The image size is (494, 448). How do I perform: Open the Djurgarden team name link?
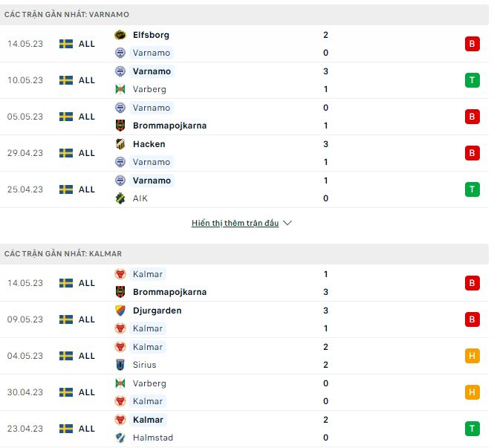click(x=157, y=311)
